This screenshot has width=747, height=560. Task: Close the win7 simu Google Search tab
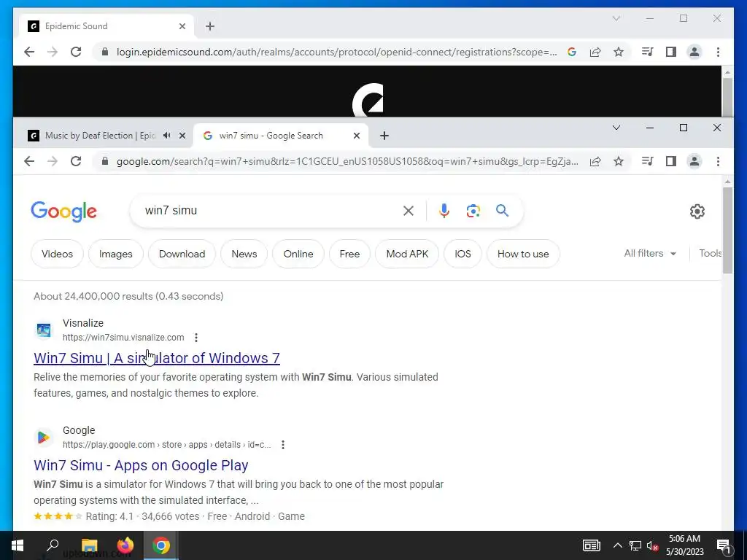356,136
